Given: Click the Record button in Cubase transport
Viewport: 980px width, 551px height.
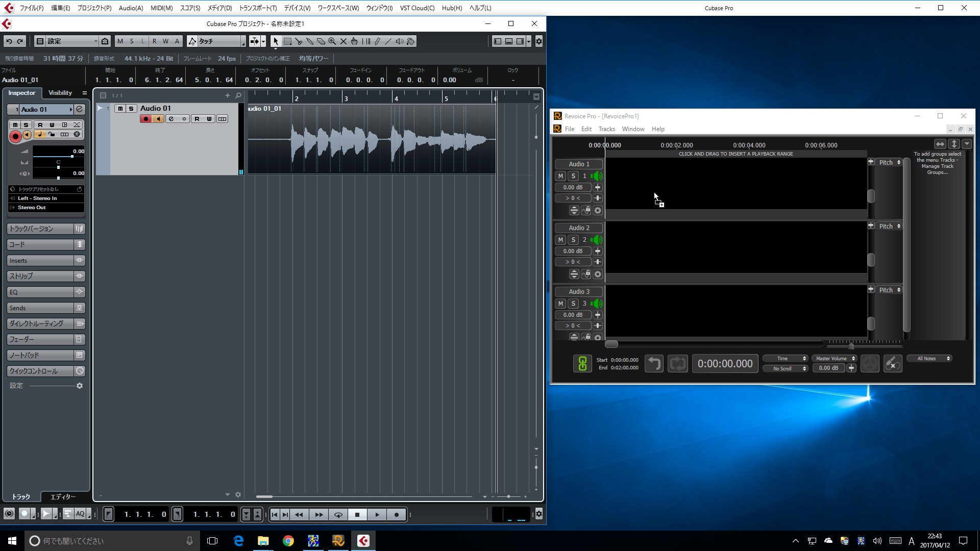Looking at the screenshot, I should [397, 515].
